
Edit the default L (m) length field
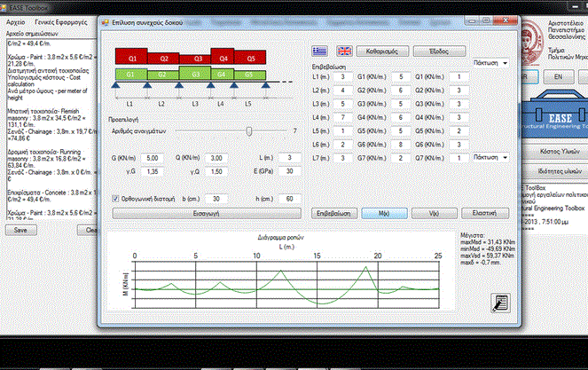pos(289,158)
